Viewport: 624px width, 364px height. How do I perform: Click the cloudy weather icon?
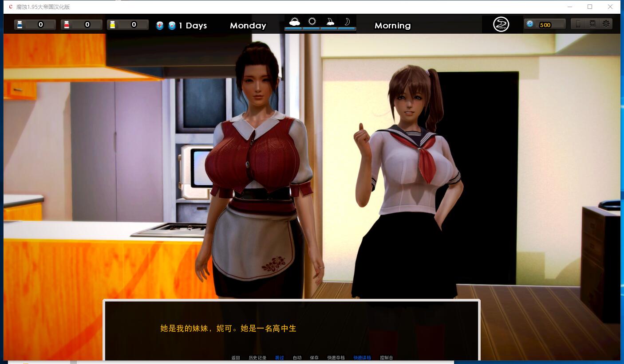click(x=294, y=21)
